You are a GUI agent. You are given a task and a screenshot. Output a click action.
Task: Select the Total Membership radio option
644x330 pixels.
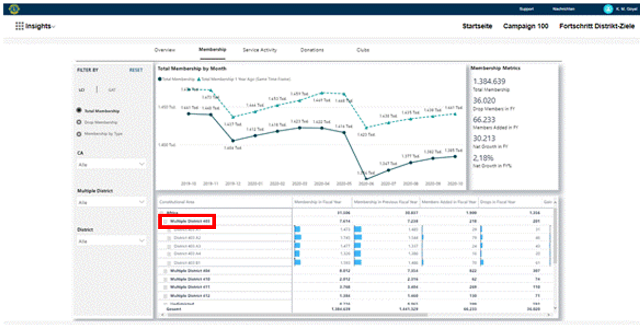(79, 111)
